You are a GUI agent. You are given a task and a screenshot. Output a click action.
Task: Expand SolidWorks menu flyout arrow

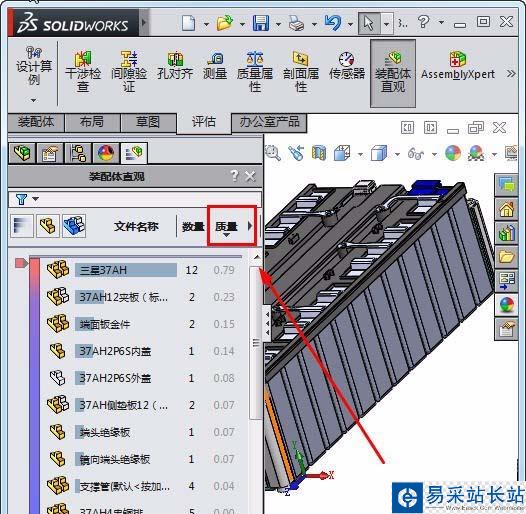pos(144,23)
